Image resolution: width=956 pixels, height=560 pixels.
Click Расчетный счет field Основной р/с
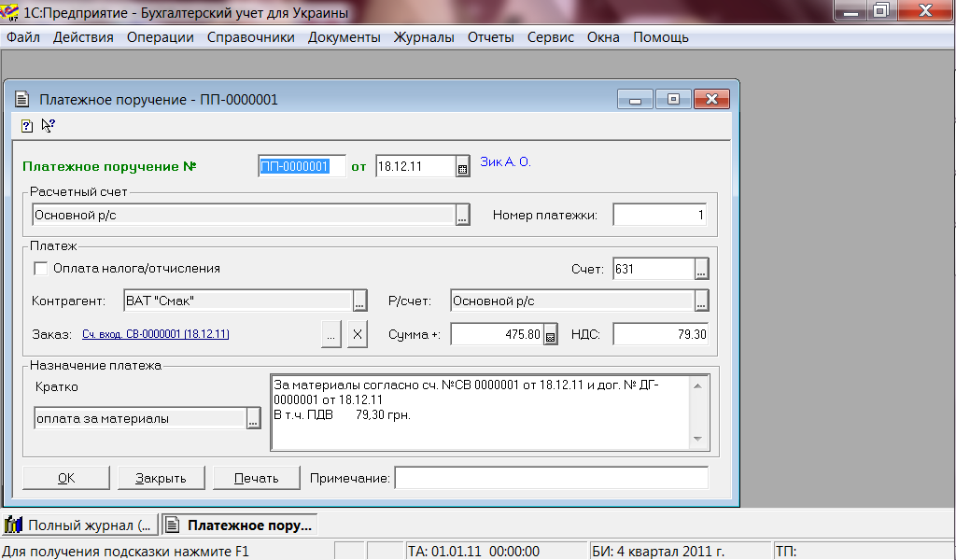coord(244,215)
